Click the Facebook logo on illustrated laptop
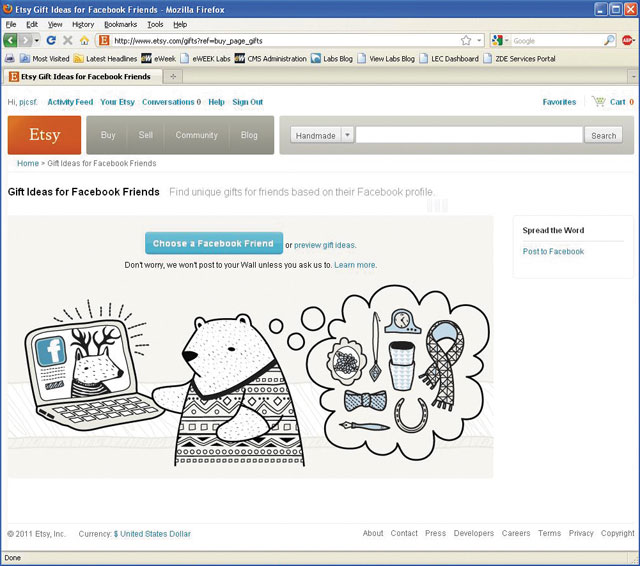This screenshot has width=640, height=566. click(51, 351)
